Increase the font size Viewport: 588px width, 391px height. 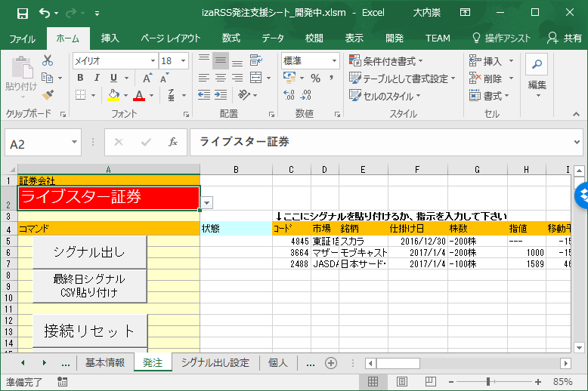point(147,78)
